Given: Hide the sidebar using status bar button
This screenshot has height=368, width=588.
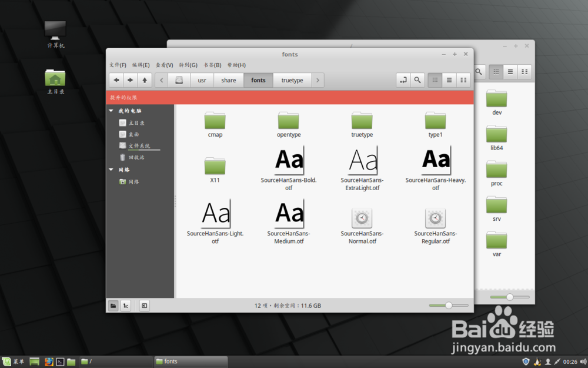Looking at the screenshot, I should 145,306.
